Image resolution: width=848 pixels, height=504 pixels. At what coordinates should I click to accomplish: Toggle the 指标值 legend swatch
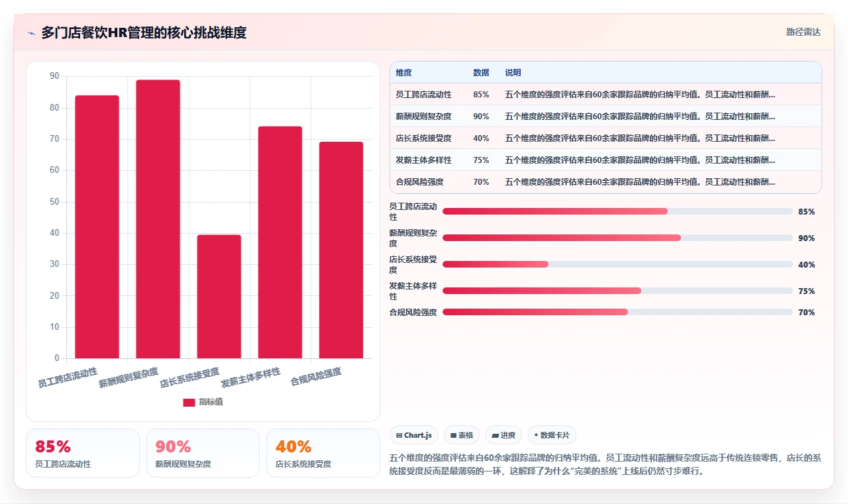[189, 402]
